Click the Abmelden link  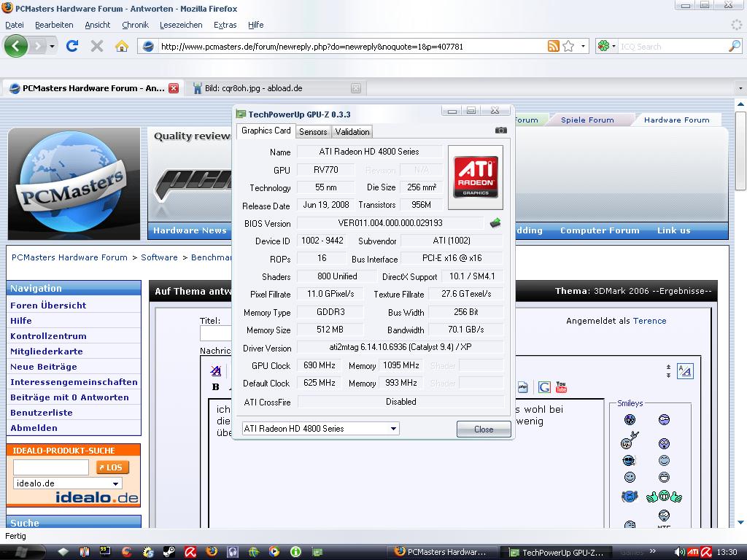tap(34, 427)
